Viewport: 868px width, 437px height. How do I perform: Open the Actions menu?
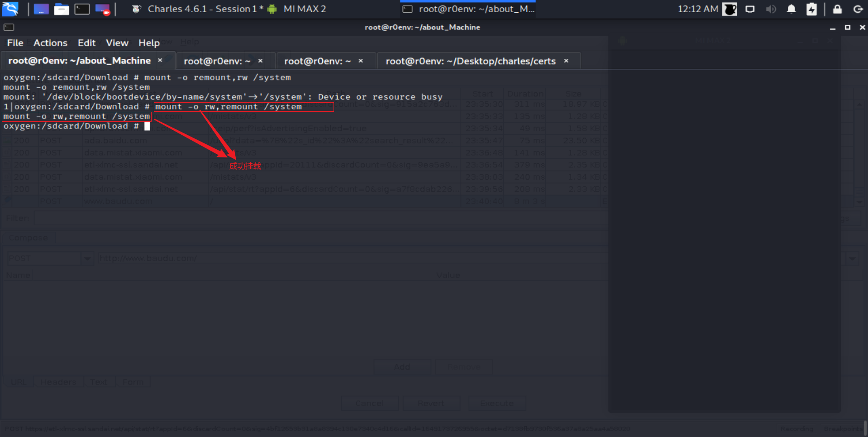pos(50,43)
